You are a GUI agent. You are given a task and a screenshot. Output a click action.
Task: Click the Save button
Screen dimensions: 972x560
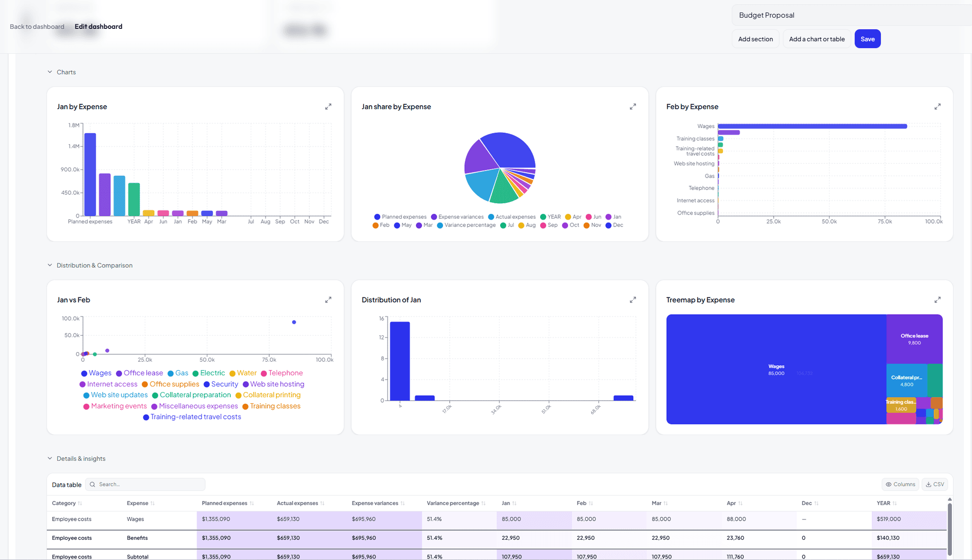tap(867, 38)
